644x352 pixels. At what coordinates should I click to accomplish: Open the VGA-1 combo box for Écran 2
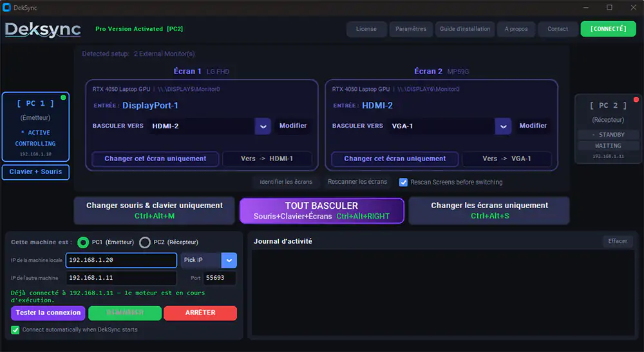(450, 126)
